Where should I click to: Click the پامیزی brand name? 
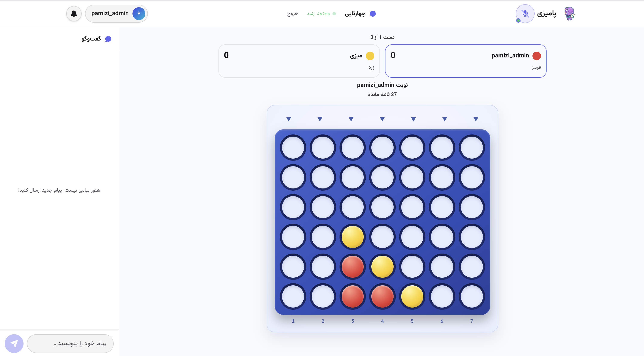tap(547, 13)
